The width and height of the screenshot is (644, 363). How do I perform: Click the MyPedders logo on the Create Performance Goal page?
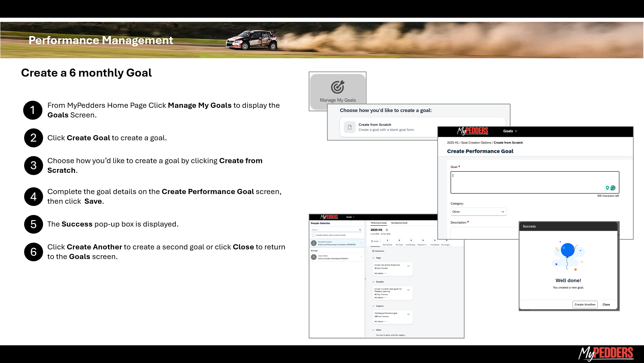click(473, 131)
